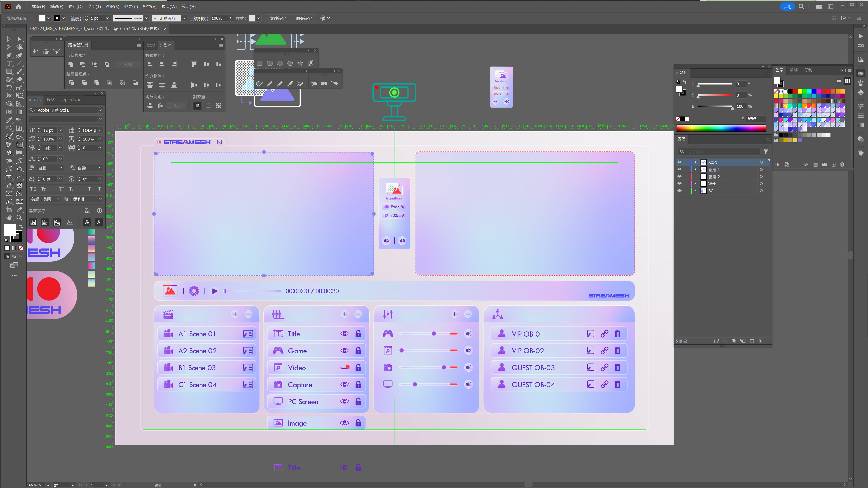Open the font family dropdown
The image size is (868, 488).
click(x=100, y=110)
